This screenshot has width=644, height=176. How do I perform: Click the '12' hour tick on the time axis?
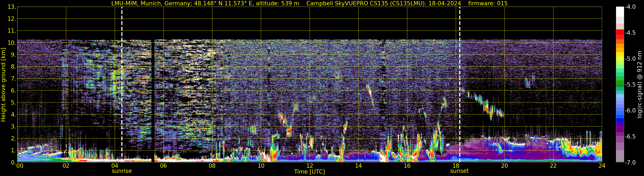click(310, 166)
